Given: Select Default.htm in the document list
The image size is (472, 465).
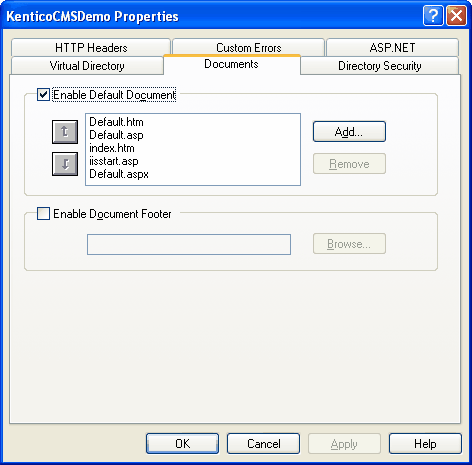Looking at the screenshot, I should coord(116,122).
